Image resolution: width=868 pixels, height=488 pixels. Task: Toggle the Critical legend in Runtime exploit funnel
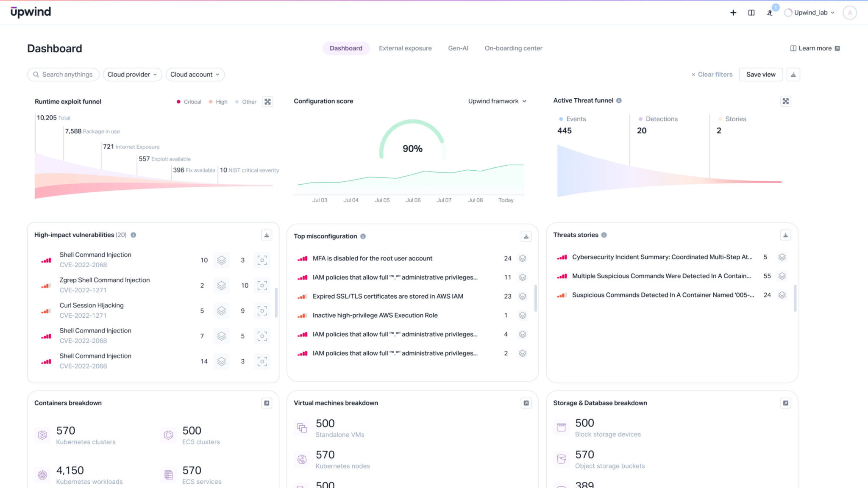[x=189, y=102]
